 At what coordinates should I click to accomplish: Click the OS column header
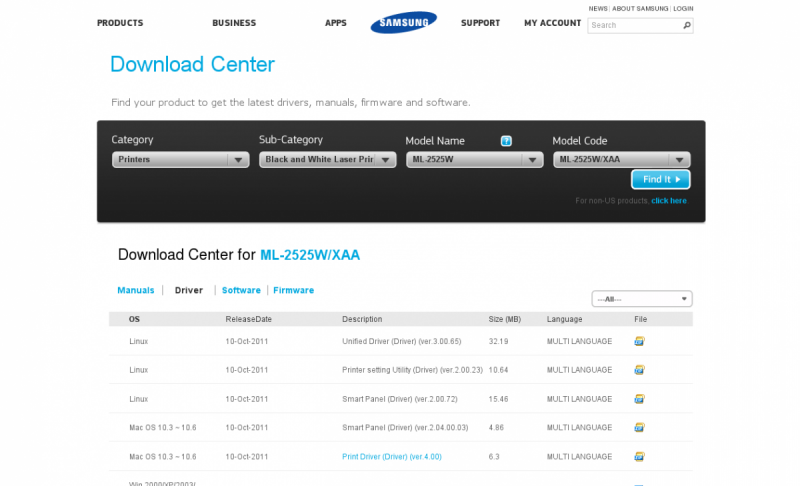pyautogui.click(x=134, y=319)
